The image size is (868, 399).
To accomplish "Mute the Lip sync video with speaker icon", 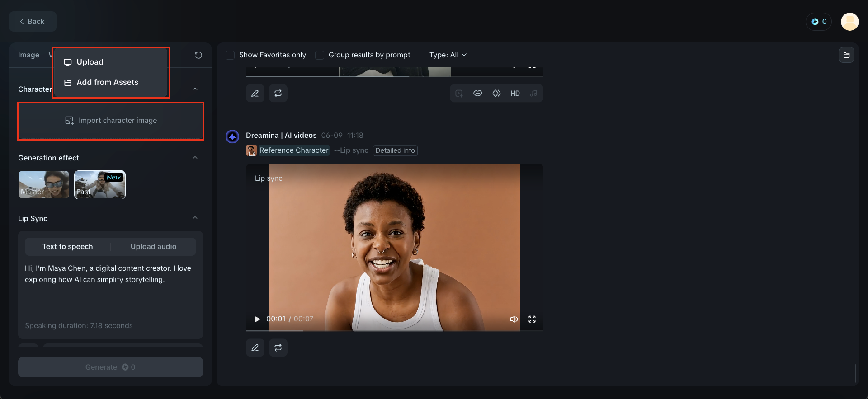I will pyautogui.click(x=514, y=319).
